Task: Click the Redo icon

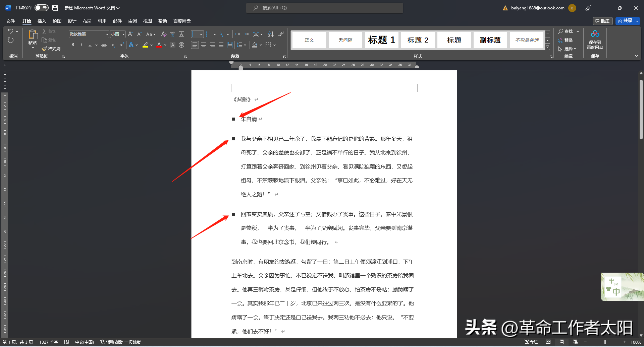Action: click(x=11, y=40)
